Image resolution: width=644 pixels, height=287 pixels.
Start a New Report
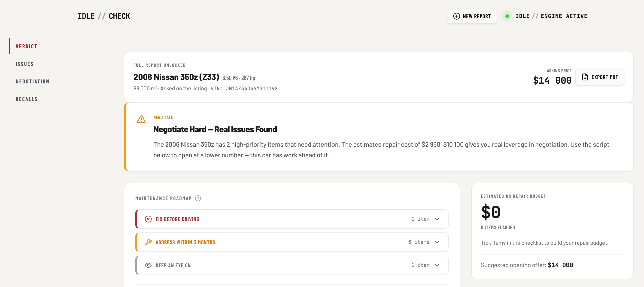[472, 16]
